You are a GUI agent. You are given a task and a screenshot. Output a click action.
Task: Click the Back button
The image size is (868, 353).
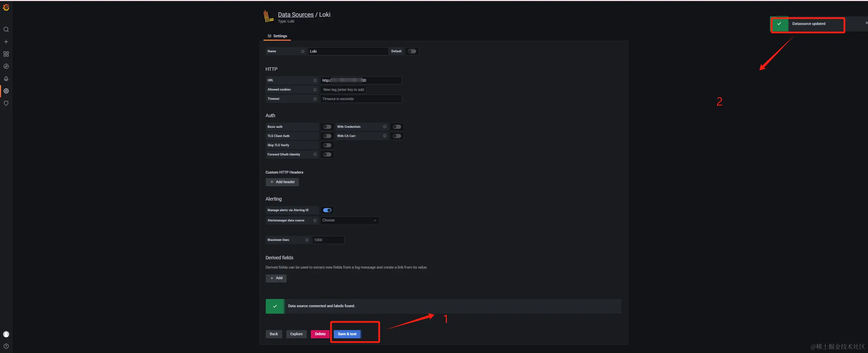(274, 334)
